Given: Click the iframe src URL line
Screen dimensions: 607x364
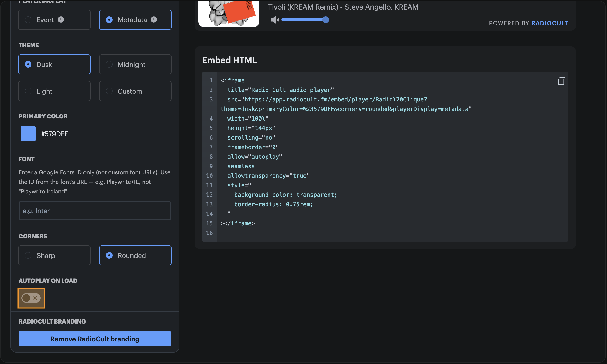Looking at the screenshot, I should coord(327,100).
